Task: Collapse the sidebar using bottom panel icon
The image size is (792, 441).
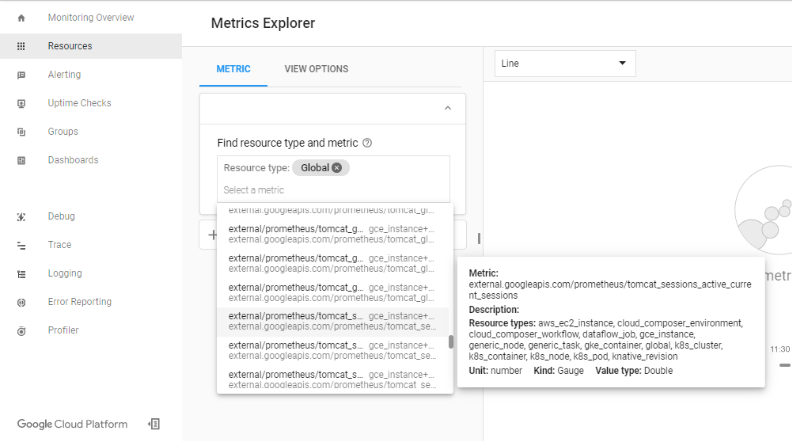Action: 154,424
